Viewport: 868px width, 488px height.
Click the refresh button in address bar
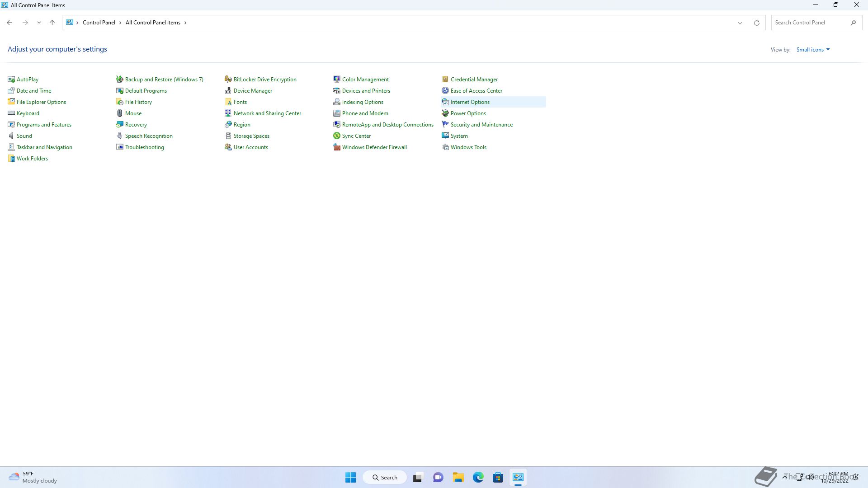[x=756, y=23]
